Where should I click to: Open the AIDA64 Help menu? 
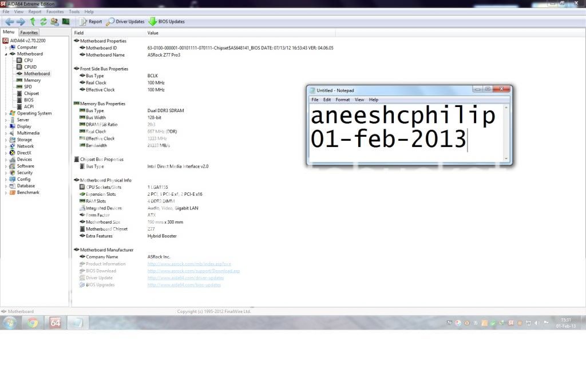point(89,11)
